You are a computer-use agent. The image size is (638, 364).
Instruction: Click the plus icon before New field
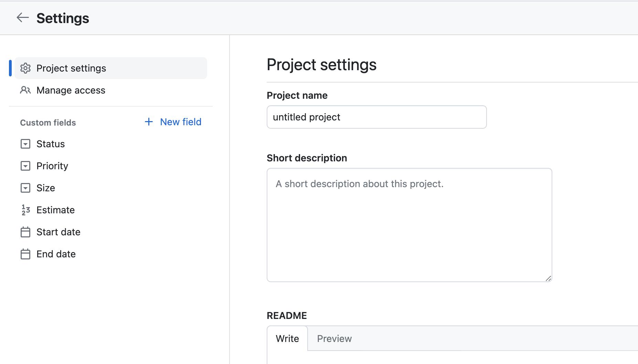pos(148,122)
